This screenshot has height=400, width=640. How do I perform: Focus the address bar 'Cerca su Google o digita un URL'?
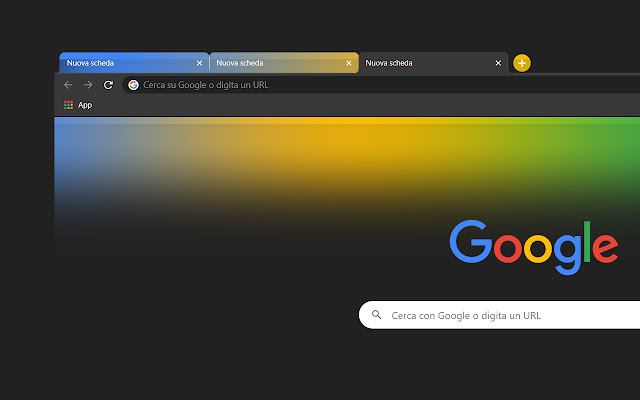coord(381,85)
